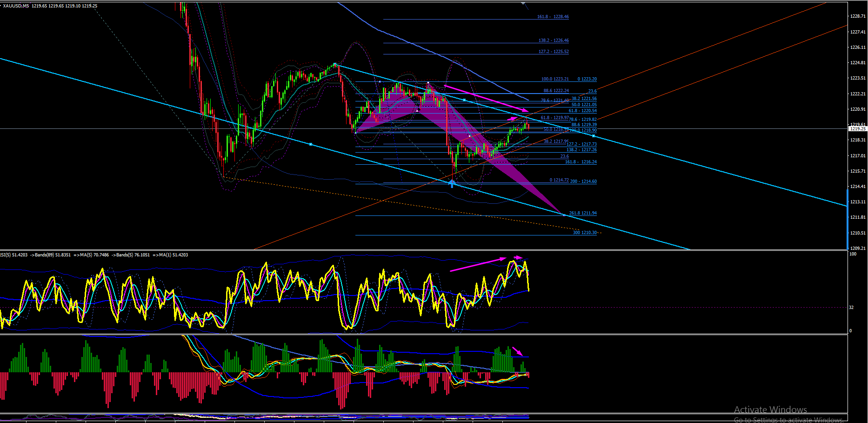This screenshot has height=423, width=868.
Task: Click the Fibonacci level 100.0 1223.21
Action: 555,79
